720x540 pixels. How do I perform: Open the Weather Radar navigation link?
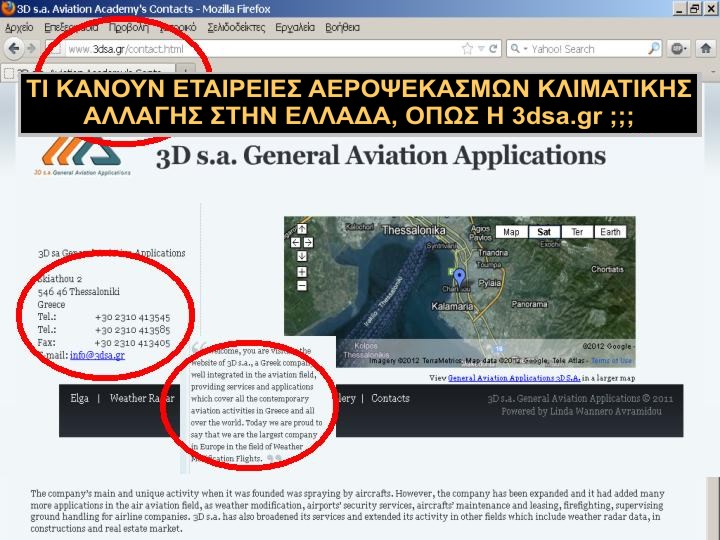coord(142,398)
